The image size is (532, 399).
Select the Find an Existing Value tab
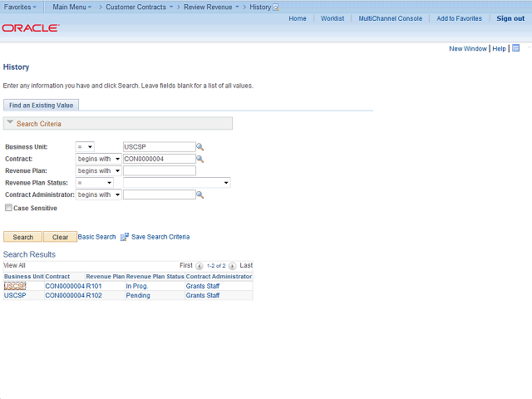tap(41, 106)
